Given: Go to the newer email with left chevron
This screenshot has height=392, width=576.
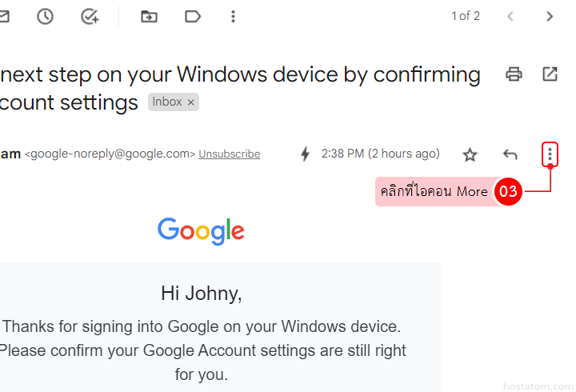Looking at the screenshot, I should coord(510,16).
